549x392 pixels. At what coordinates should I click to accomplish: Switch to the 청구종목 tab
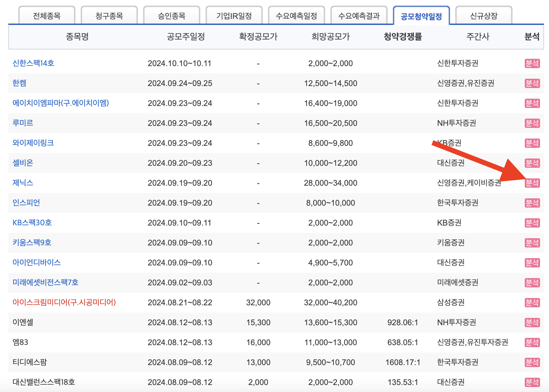109,16
